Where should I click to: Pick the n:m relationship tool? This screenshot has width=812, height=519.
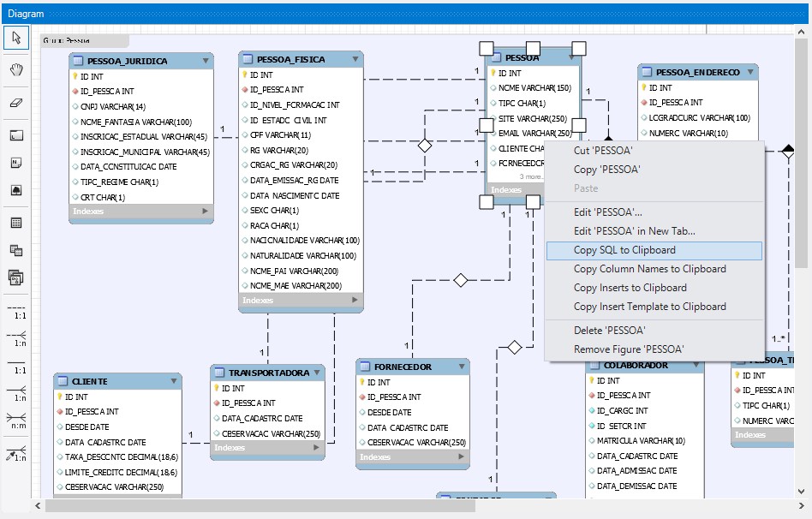tap(16, 420)
